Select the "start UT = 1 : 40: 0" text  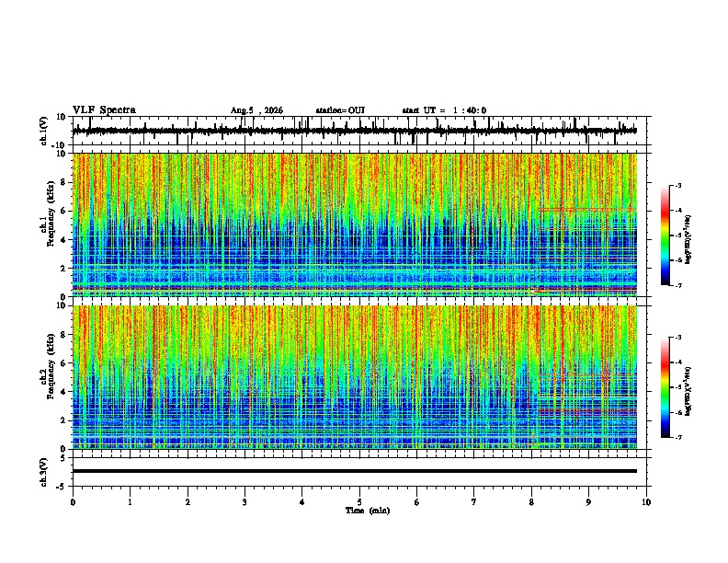[x=444, y=110]
